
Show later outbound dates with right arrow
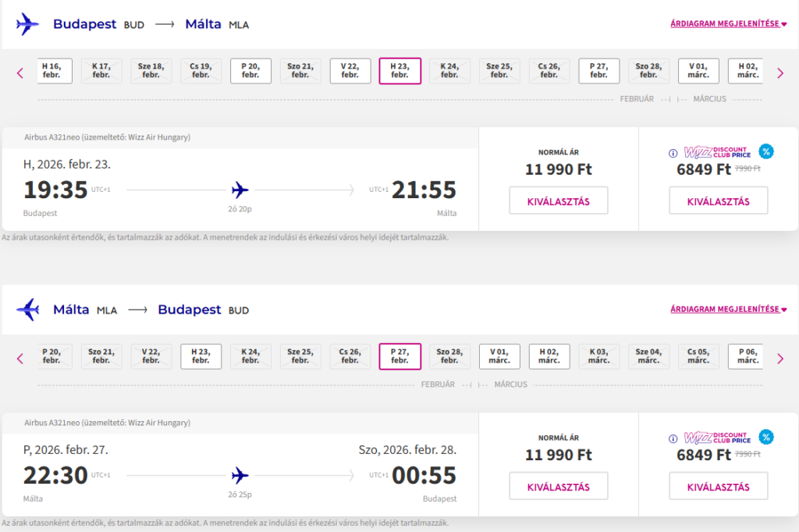coord(779,73)
